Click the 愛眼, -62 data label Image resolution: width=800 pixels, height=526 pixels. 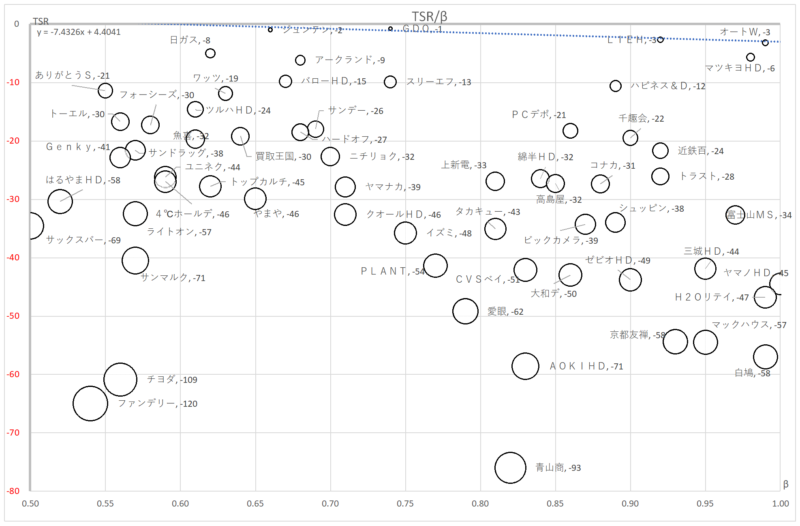pyautogui.click(x=505, y=312)
